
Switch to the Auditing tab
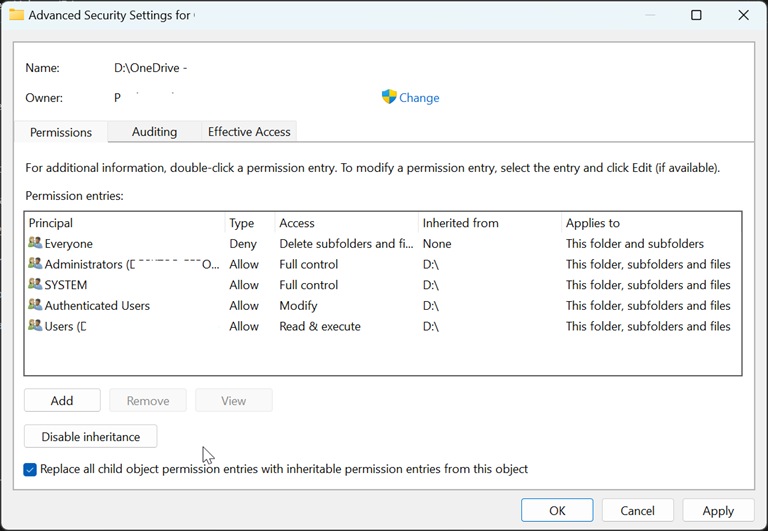point(154,132)
